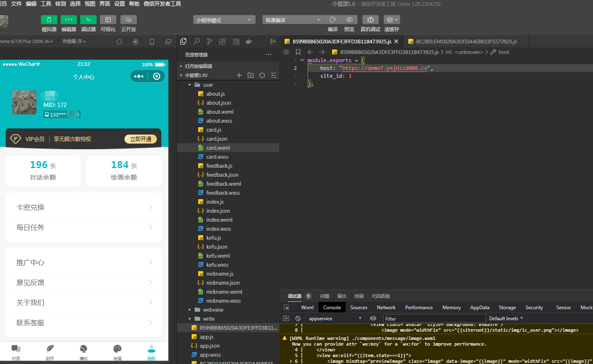
Task: Click the mini program capsule menu dots
Action: [x=139, y=76]
